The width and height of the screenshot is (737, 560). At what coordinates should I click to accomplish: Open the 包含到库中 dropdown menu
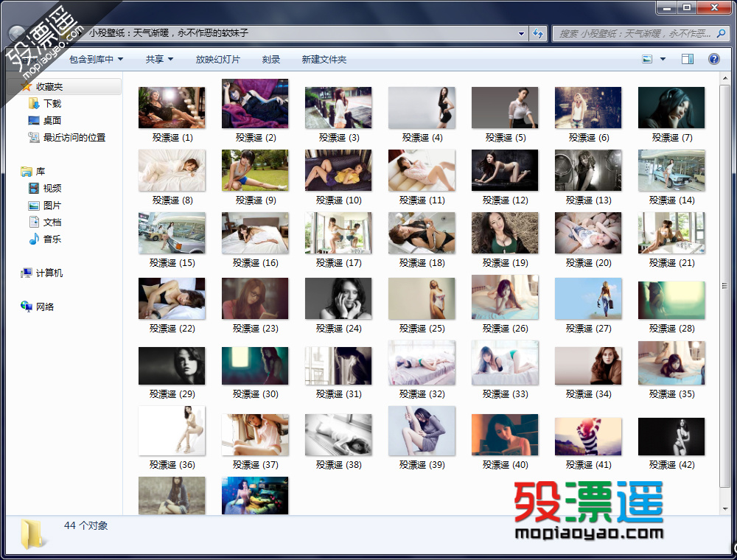[x=96, y=59]
